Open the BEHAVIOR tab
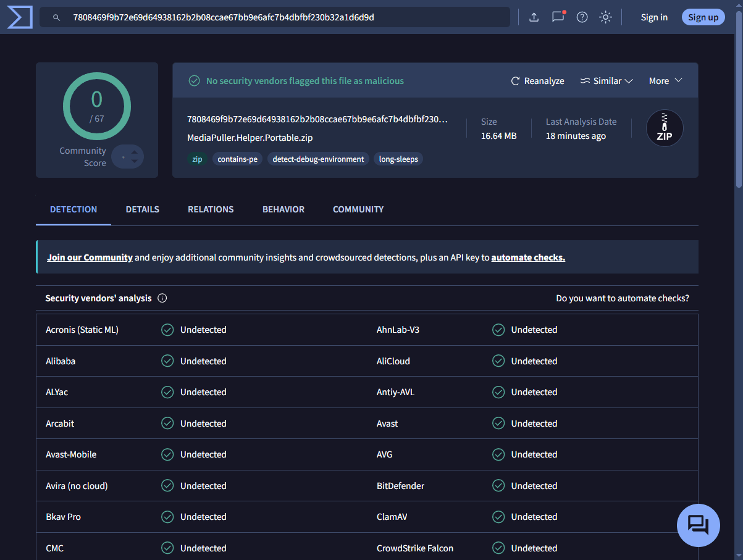 coord(283,209)
